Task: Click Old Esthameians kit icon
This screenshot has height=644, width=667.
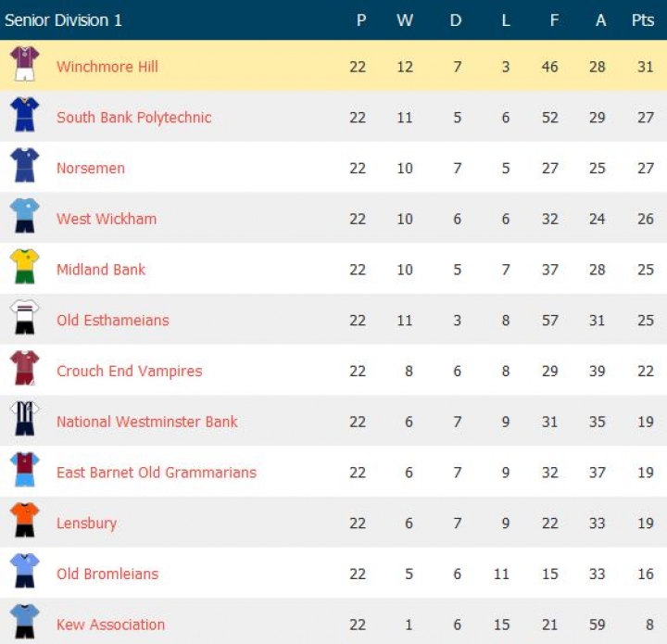Action: pyautogui.click(x=24, y=319)
